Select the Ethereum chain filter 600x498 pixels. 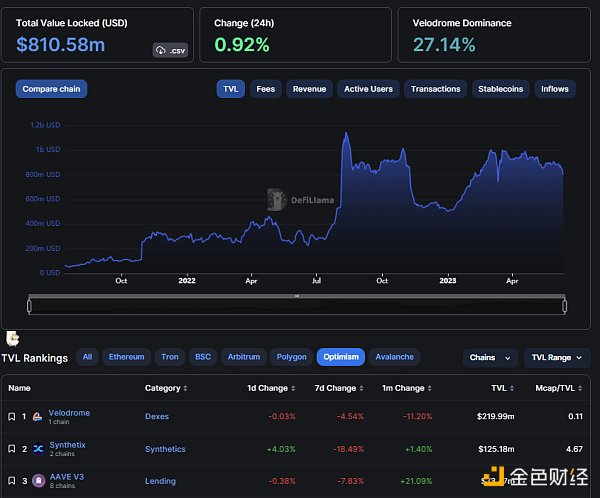126,357
